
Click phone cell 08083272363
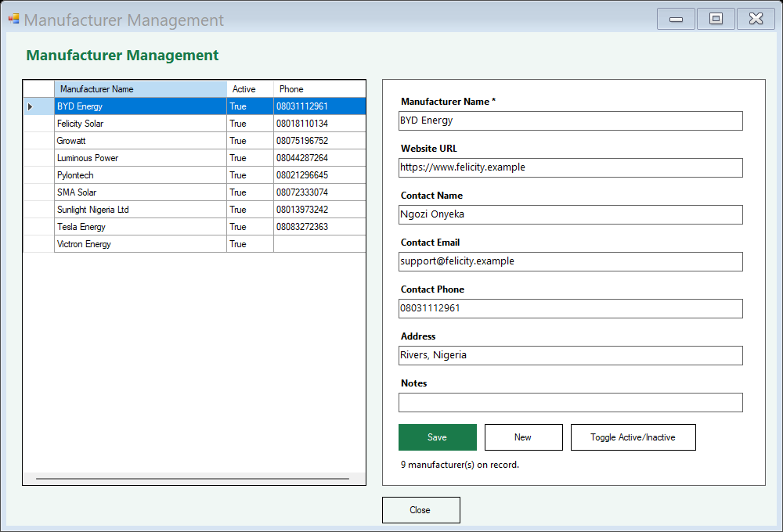click(x=319, y=227)
